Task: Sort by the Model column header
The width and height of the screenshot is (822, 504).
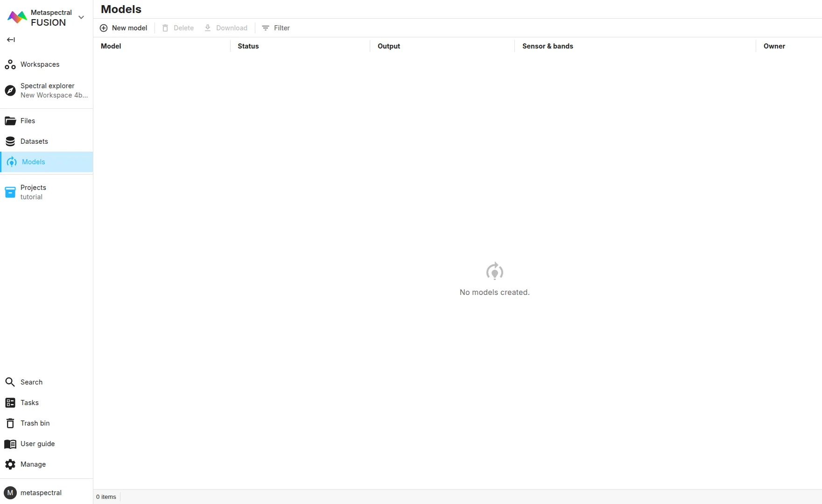Action: click(111, 46)
